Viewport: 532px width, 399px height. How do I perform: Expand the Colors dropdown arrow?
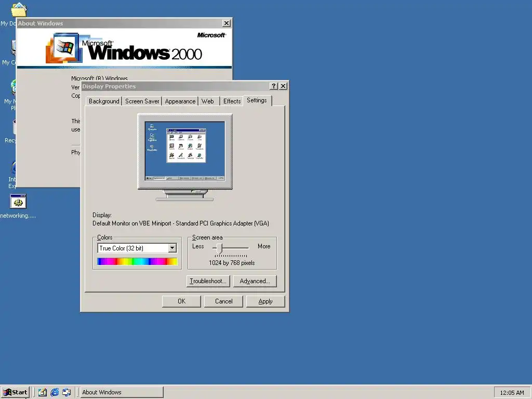pos(172,248)
